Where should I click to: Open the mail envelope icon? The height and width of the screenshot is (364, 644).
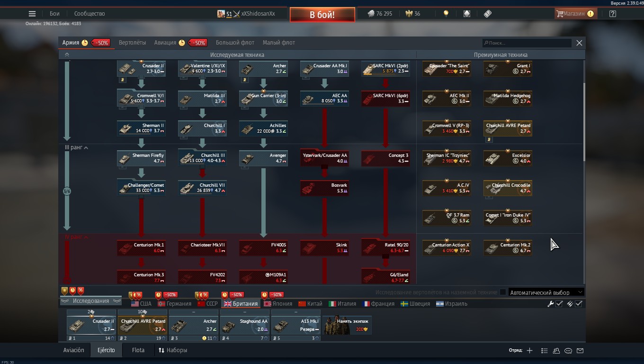click(580, 351)
